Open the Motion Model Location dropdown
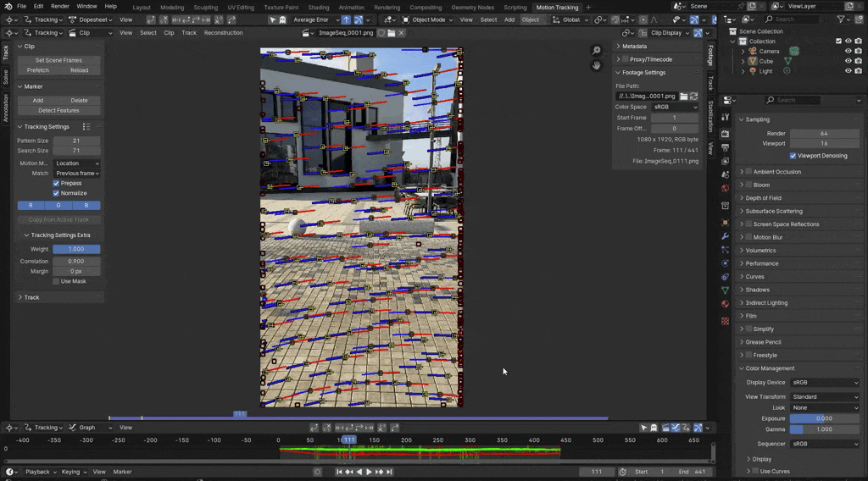Screen dimensions: 868x481 point(76,163)
